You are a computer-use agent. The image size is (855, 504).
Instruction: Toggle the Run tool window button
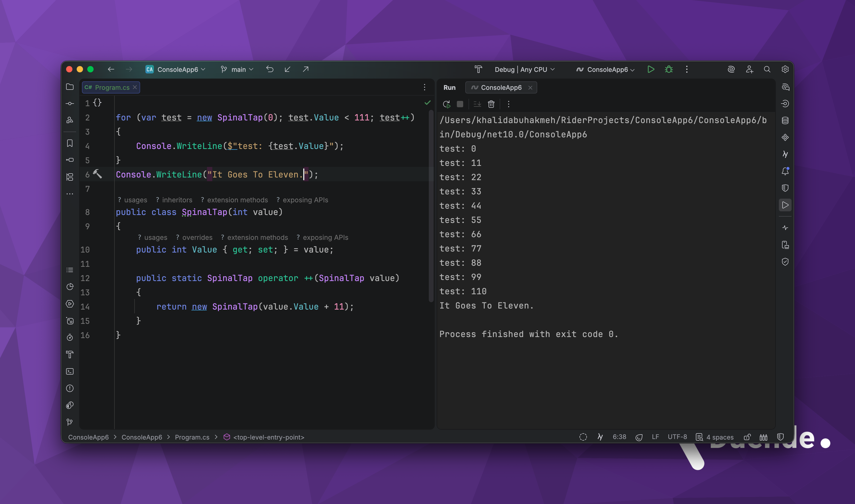coord(785,205)
